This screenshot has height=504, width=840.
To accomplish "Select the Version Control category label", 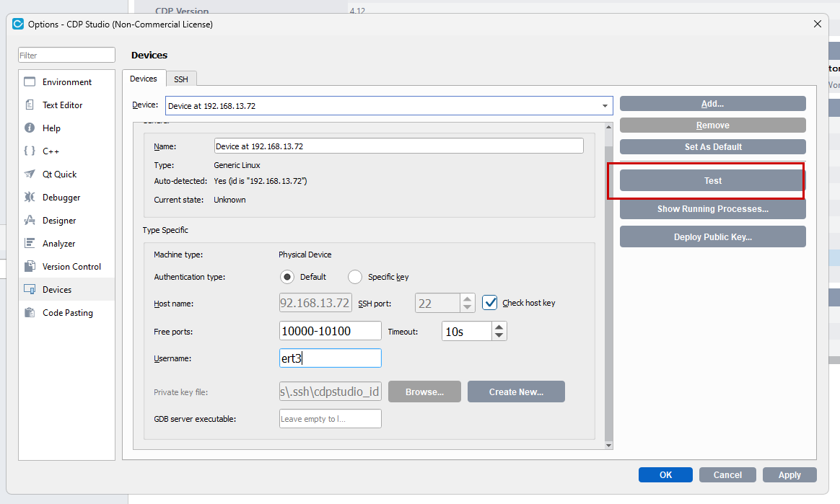I will pos(71,267).
